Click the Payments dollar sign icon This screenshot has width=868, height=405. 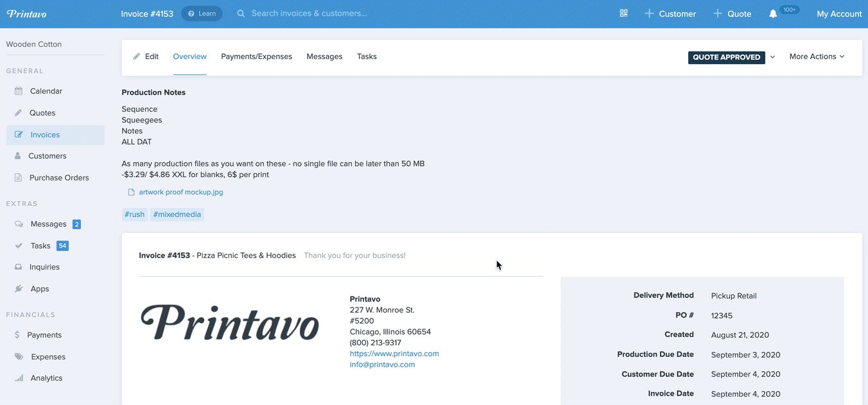17,335
